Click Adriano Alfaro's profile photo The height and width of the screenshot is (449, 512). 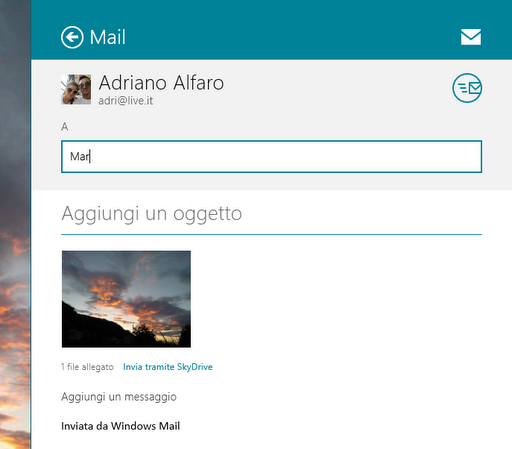[x=76, y=89]
